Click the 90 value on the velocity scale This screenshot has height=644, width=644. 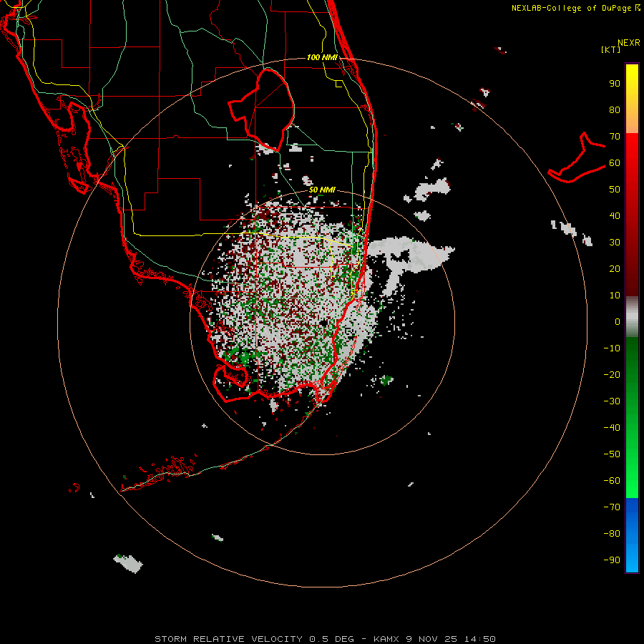(x=615, y=84)
